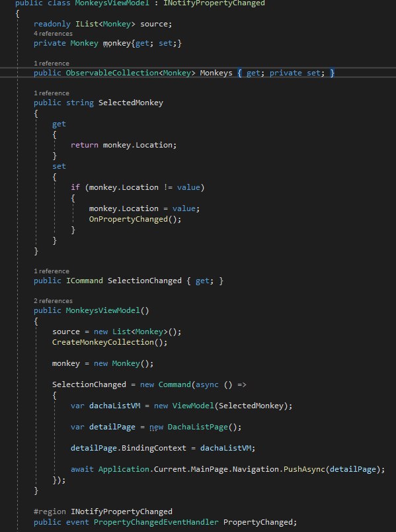Click SelectionChanged in the ICommand property declaration

pos(144,281)
